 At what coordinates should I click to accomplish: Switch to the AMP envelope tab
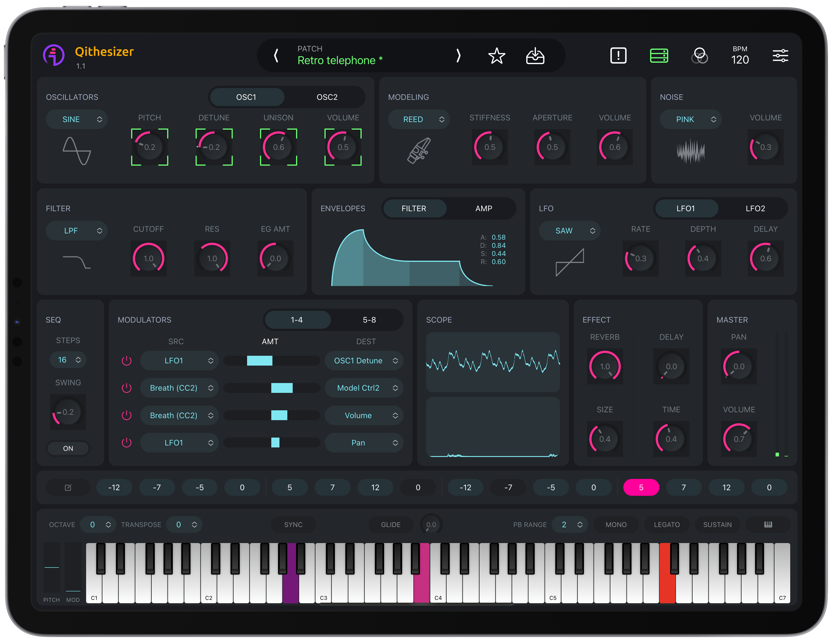click(483, 208)
